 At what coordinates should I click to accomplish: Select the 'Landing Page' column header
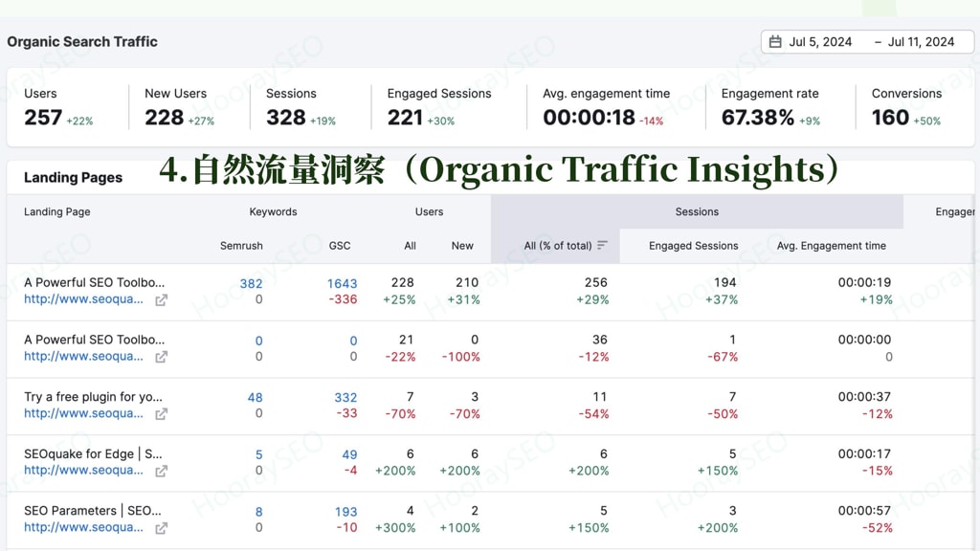point(57,211)
